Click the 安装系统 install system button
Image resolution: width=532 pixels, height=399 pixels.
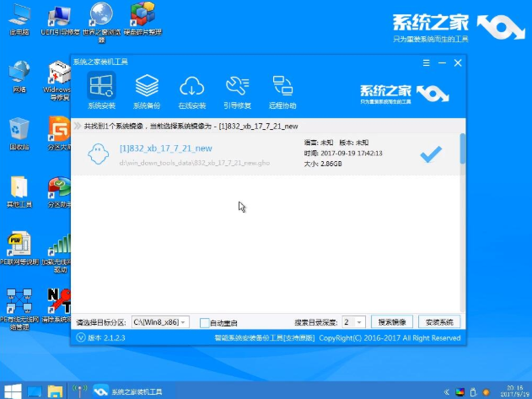[x=439, y=322]
